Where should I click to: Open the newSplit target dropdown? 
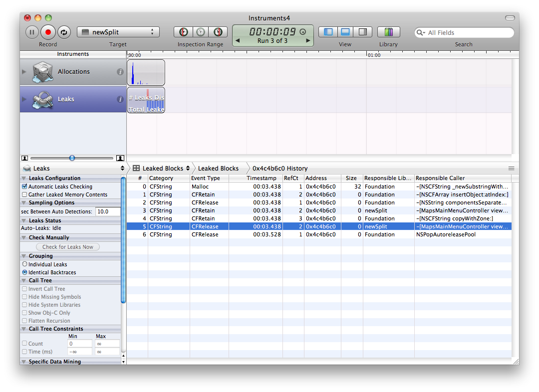coord(118,32)
